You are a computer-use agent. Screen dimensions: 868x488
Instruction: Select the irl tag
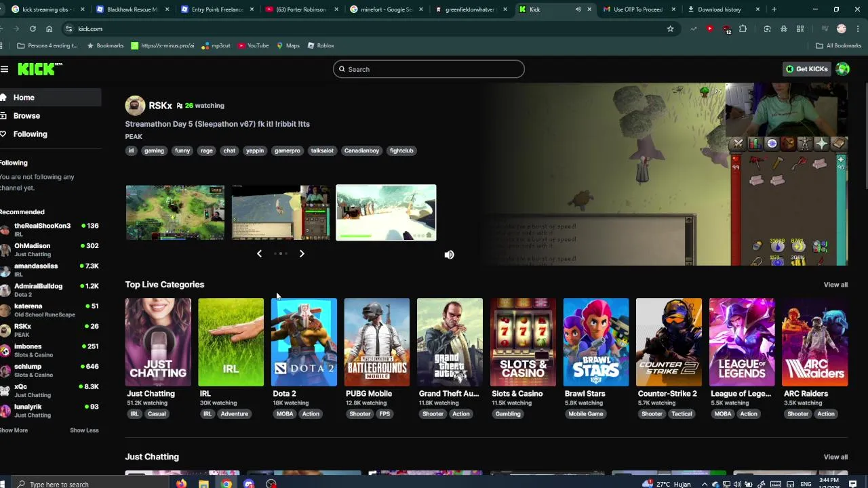131,150
